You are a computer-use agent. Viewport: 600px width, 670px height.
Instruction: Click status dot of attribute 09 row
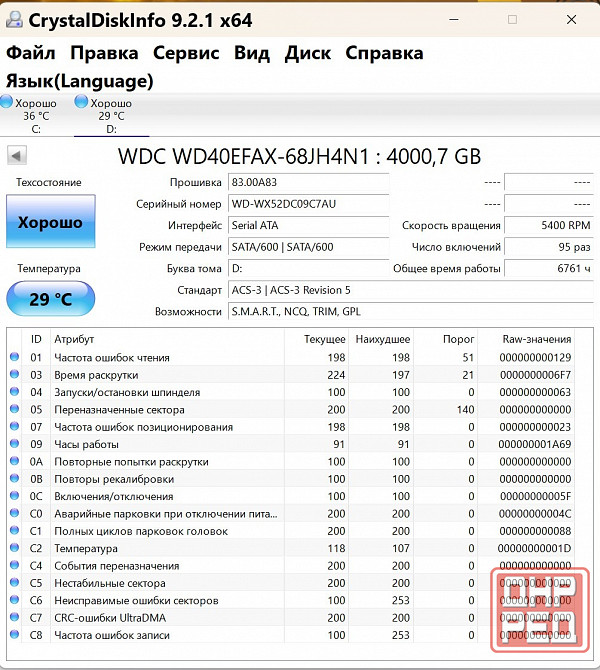[15, 444]
